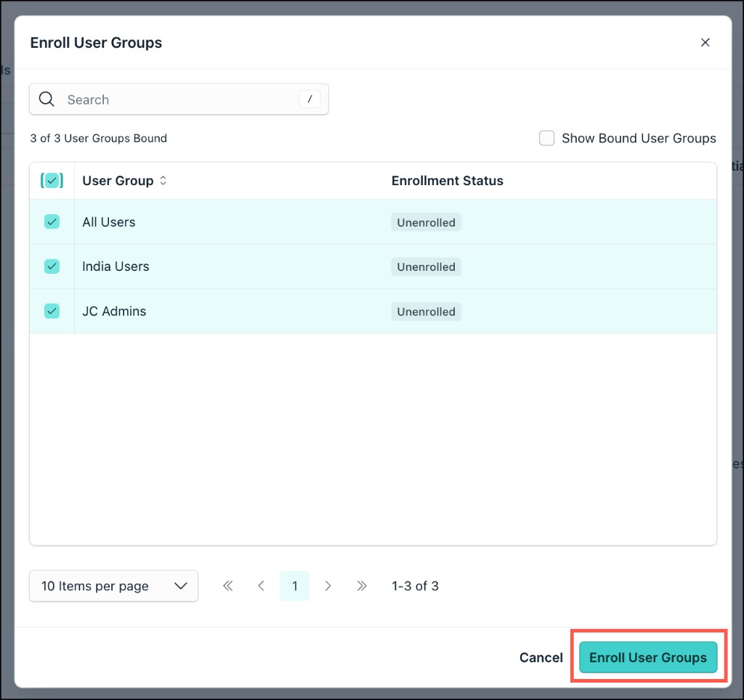Focus the Search input field
This screenshot has height=700, width=744.
[179, 99]
